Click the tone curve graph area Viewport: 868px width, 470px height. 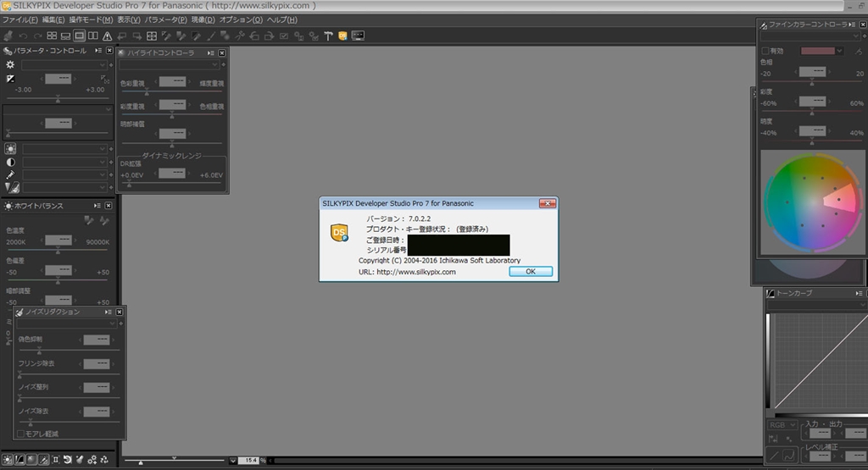click(x=820, y=362)
